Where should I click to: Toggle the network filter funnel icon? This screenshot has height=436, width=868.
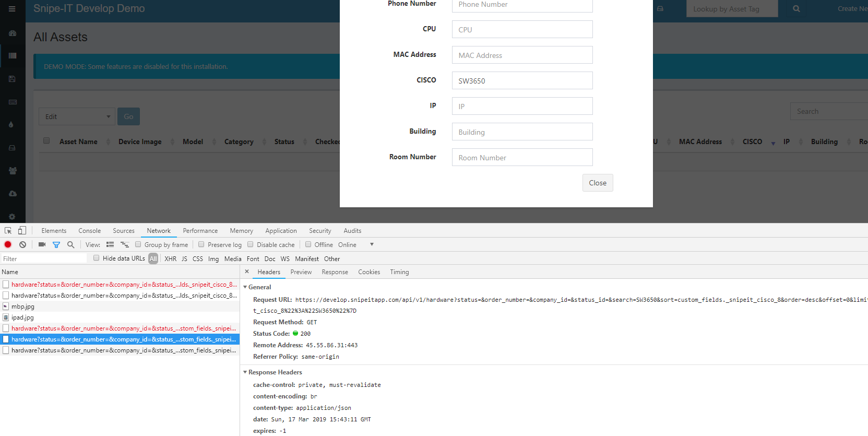pyautogui.click(x=56, y=244)
